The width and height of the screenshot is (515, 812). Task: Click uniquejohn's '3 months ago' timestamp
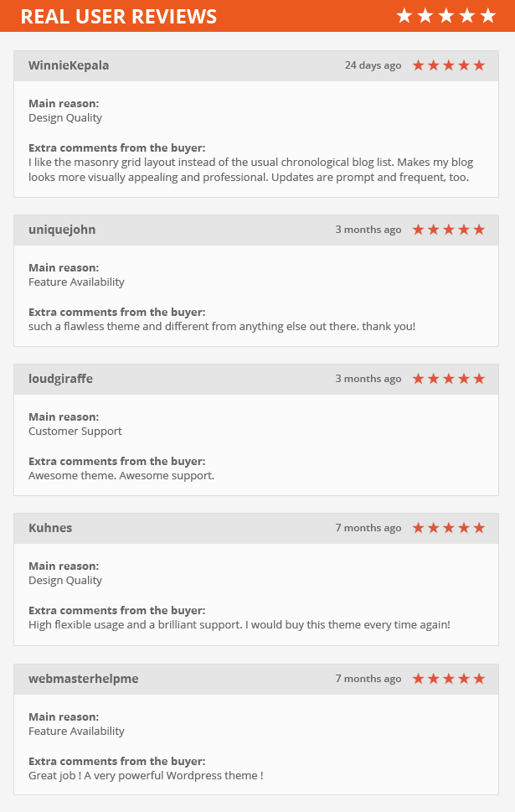click(x=368, y=230)
